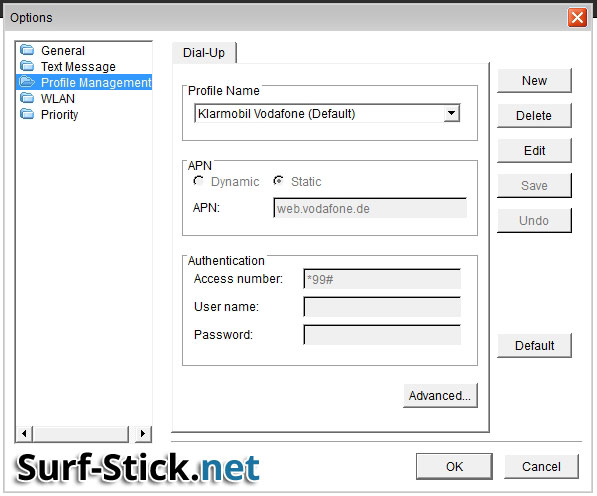Expand the Profile Name dropdown arrow
Image resolution: width=597 pixels, height=496 pixels.
451,113
